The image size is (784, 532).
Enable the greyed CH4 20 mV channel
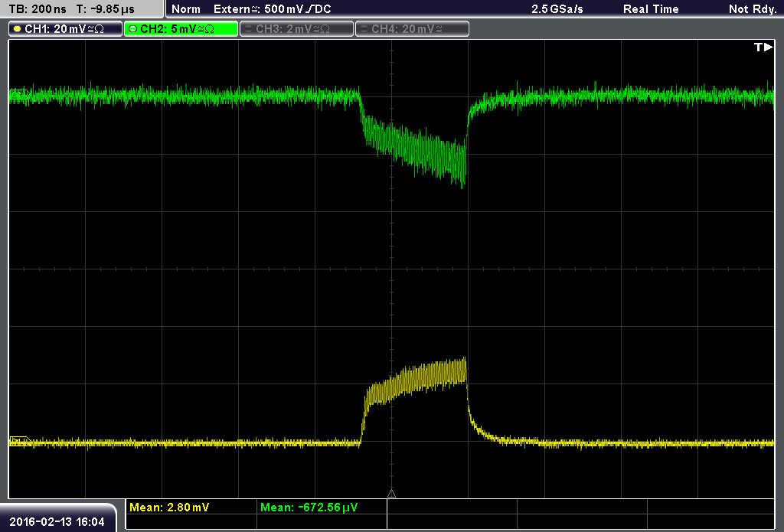pos(412,29)
